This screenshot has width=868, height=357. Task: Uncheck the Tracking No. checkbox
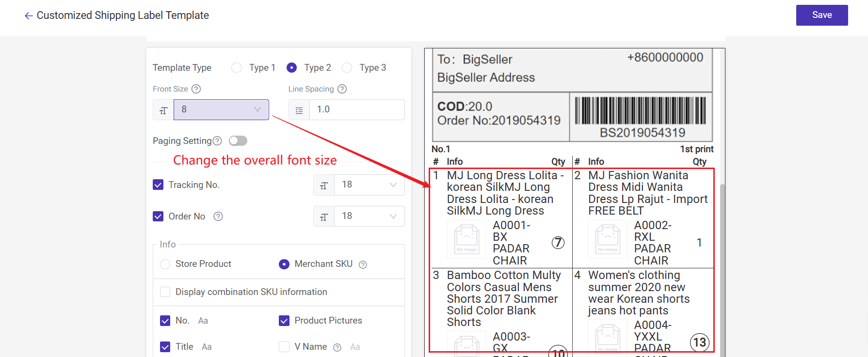[x=158, y=185]
